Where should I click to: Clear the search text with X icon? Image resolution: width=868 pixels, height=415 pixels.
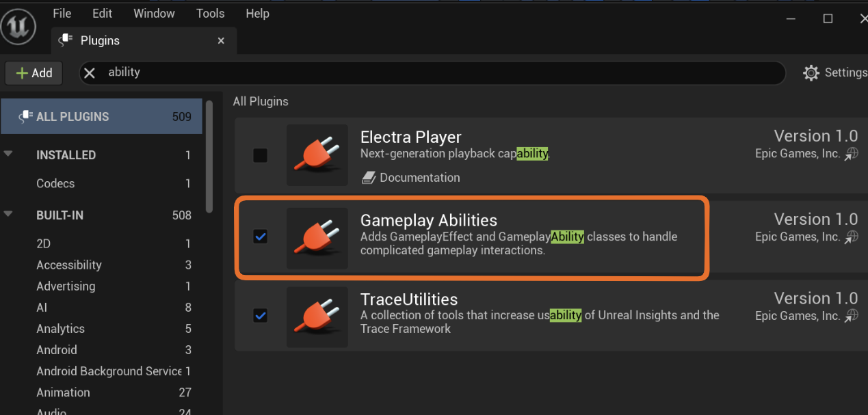point(90,72)
